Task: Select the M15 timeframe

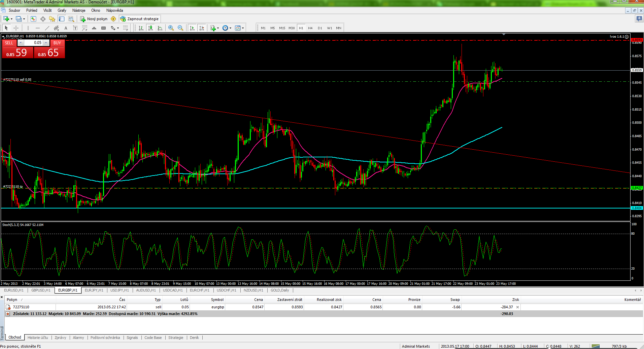Action: pyautogui.click(x=282, y=28)
